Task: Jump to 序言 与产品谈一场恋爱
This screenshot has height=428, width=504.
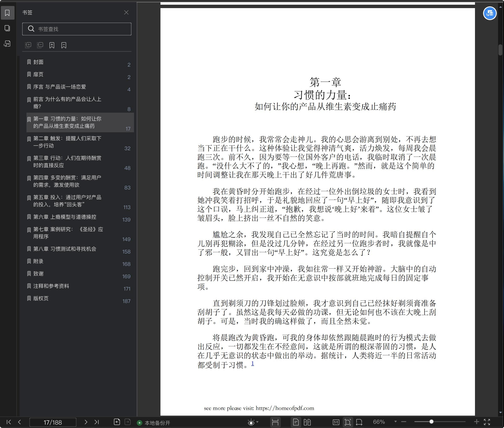Action: click(80, 87)
